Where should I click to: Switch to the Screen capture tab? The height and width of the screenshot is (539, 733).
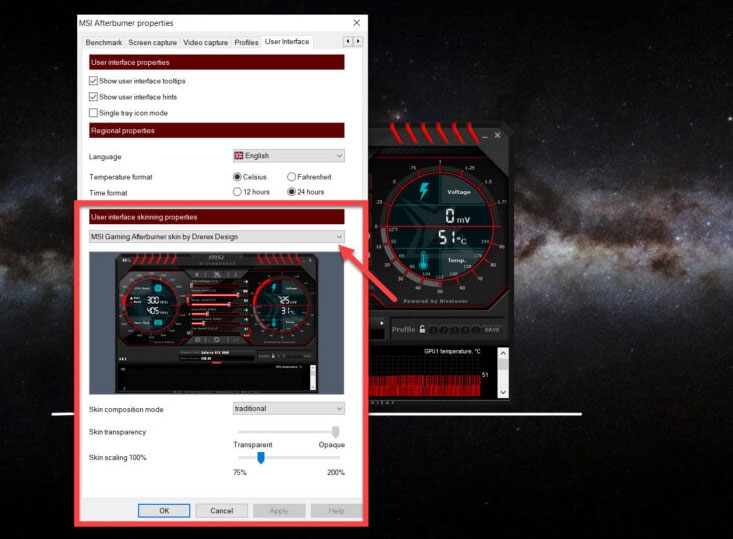[x=153, y=43]
